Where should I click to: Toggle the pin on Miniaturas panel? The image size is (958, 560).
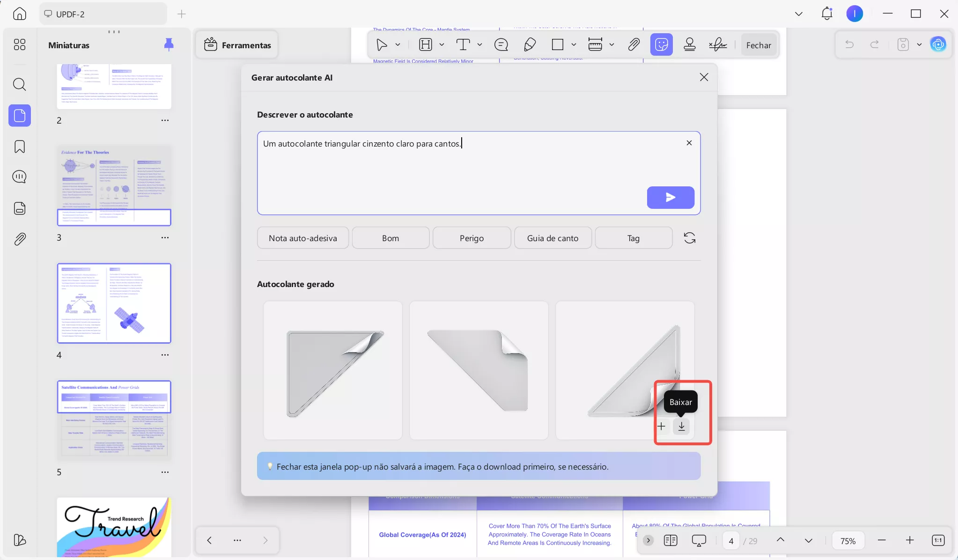click(x=169, y=45)
